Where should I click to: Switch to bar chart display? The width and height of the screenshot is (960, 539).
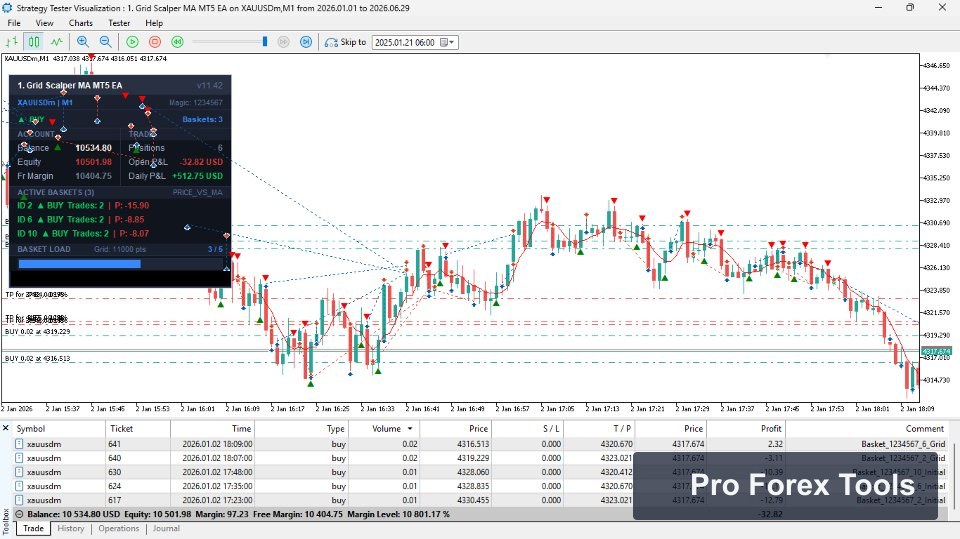[x=12, y=42]
